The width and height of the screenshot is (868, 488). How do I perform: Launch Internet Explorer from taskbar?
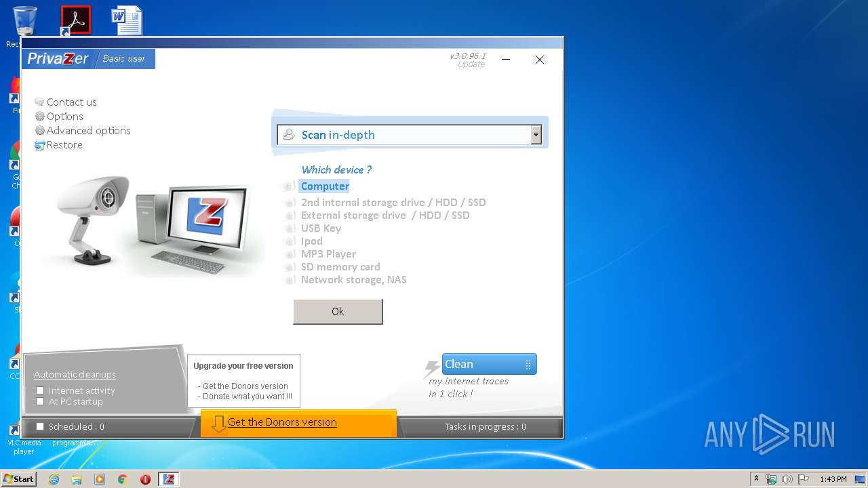click(54, 479)
